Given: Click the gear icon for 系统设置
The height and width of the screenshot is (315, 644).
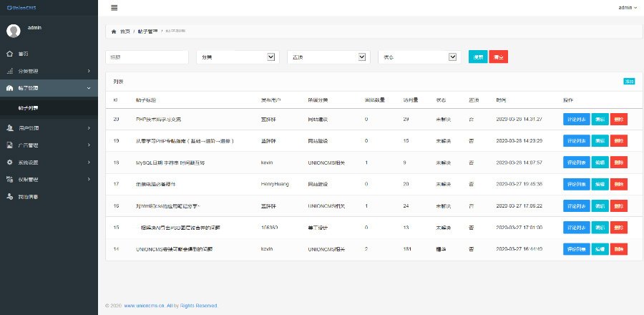Looking at the screenshot, I should [10, 163].
